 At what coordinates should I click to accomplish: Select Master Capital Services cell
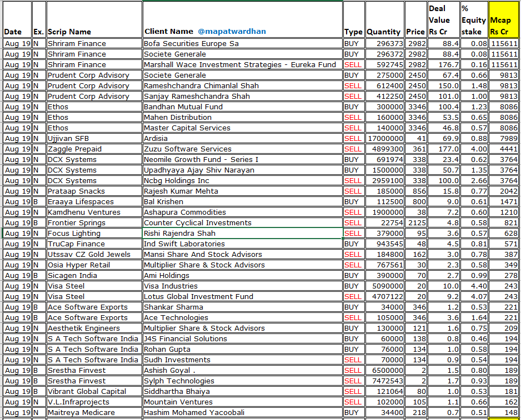[243, 128]
